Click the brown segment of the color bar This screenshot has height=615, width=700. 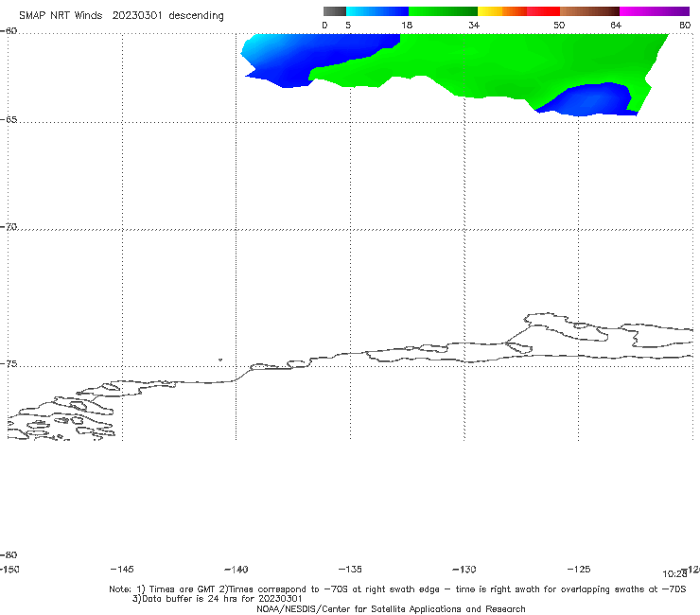(x=589, y=11)
